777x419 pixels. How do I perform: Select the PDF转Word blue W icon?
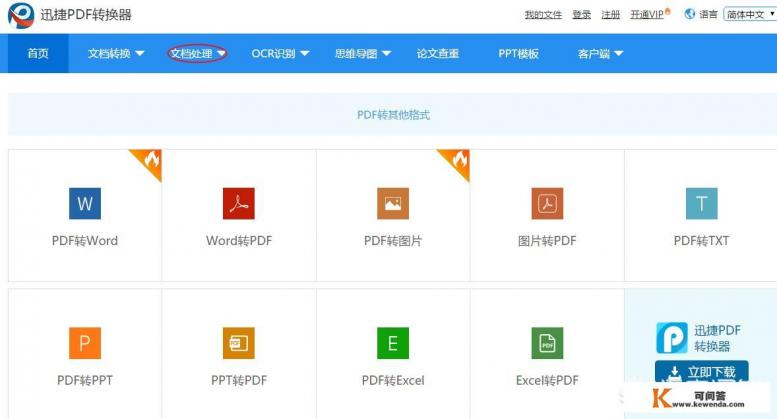[x=85, y=204]
